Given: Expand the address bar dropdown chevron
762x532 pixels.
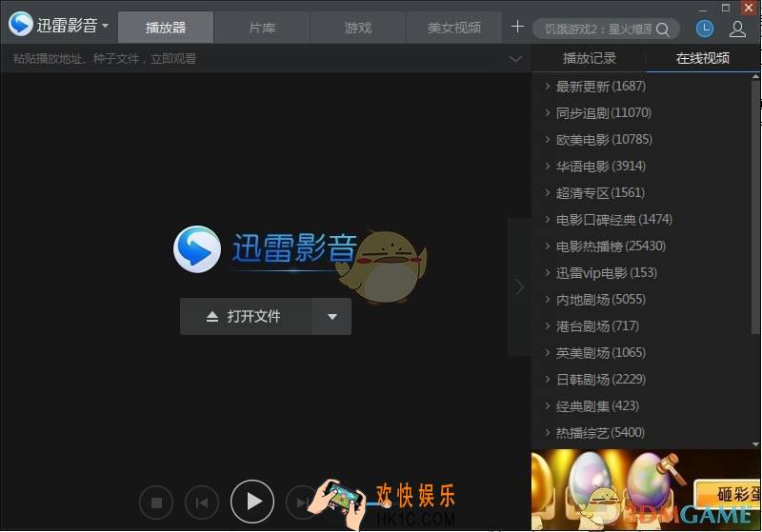Looking at the screenshot, I should 515,59.
